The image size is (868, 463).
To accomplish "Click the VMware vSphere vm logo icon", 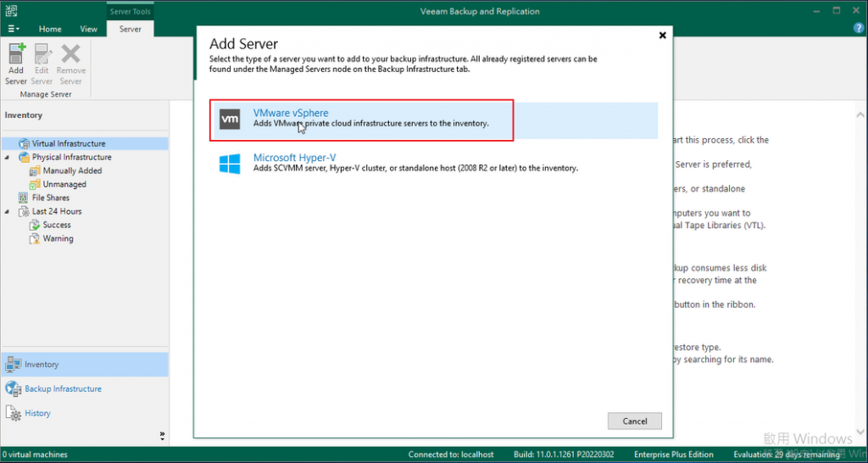I will (230, 119).
